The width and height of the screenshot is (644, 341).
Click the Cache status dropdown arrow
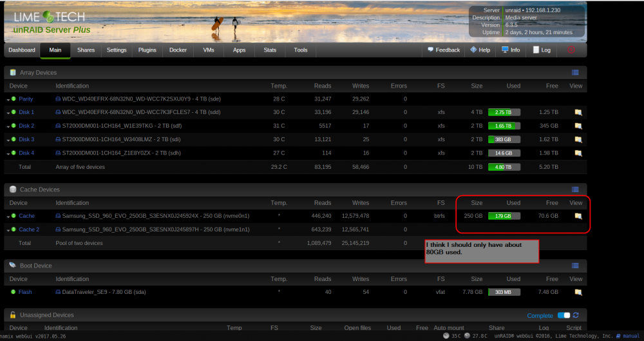[8, 217]
